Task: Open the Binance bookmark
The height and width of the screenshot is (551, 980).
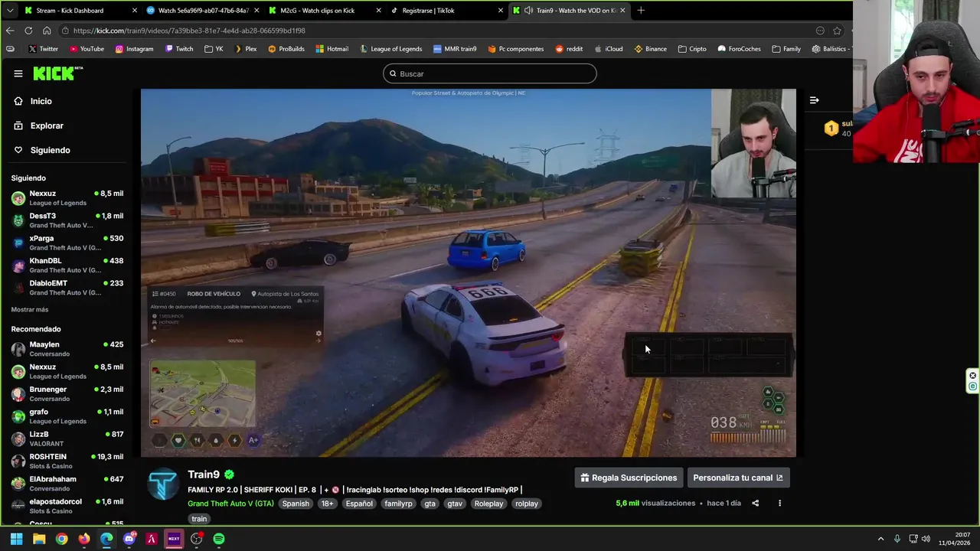Action: [650, 49]
